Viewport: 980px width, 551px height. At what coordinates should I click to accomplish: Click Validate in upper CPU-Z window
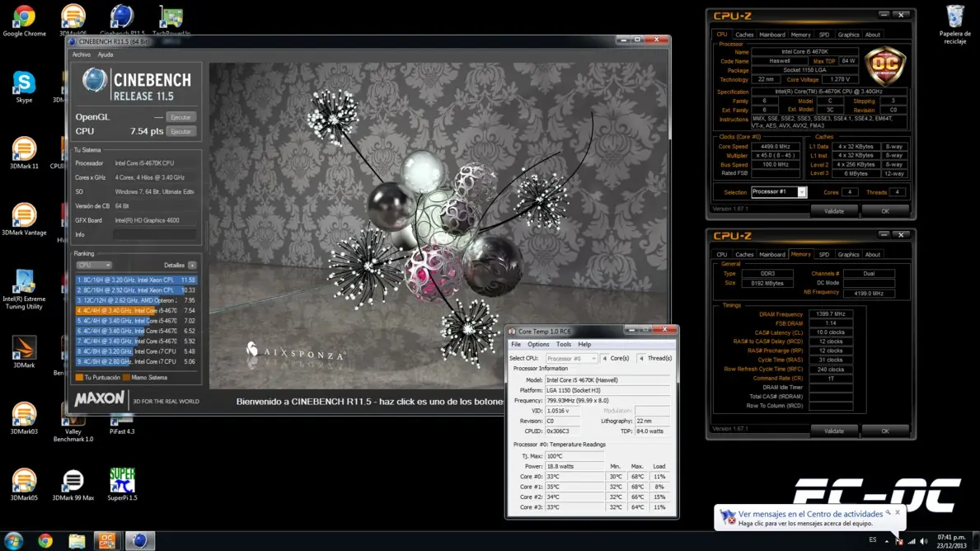[x=834, y=211]
